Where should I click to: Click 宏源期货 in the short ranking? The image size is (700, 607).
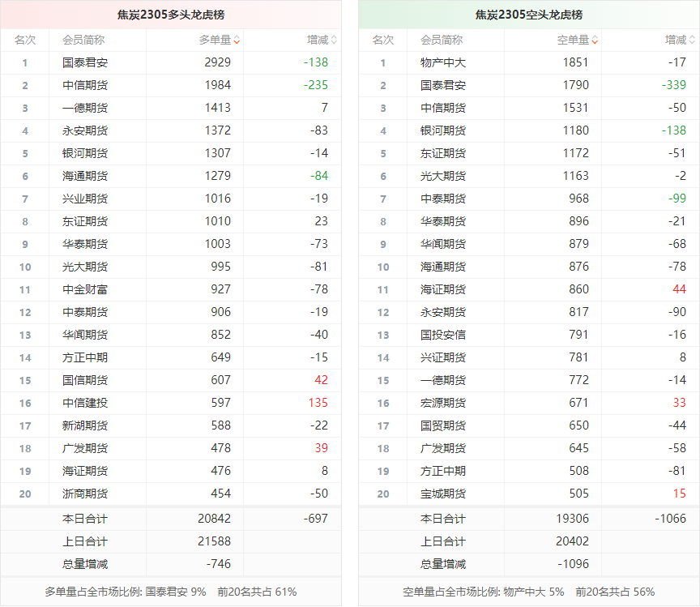point(442,403)
